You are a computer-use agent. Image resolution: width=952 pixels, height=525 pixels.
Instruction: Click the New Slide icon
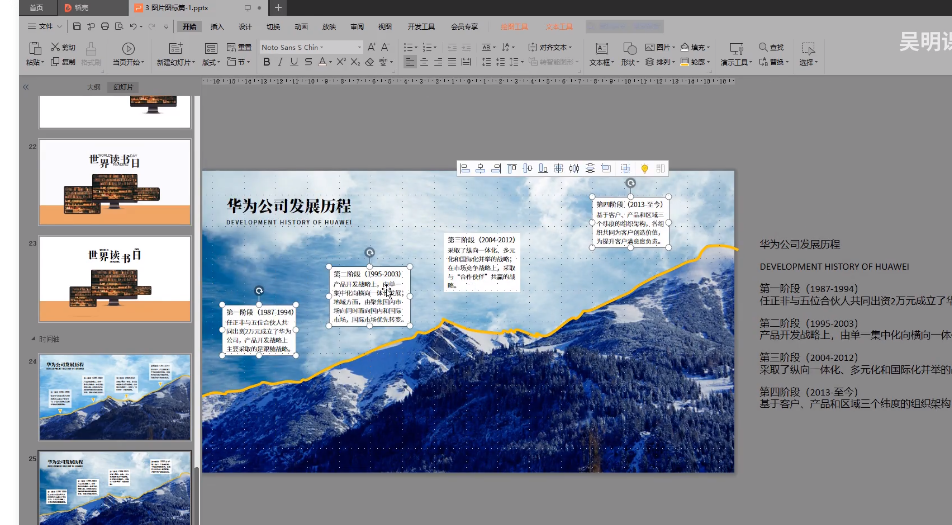pyautogui.click(x=175, y=49)
